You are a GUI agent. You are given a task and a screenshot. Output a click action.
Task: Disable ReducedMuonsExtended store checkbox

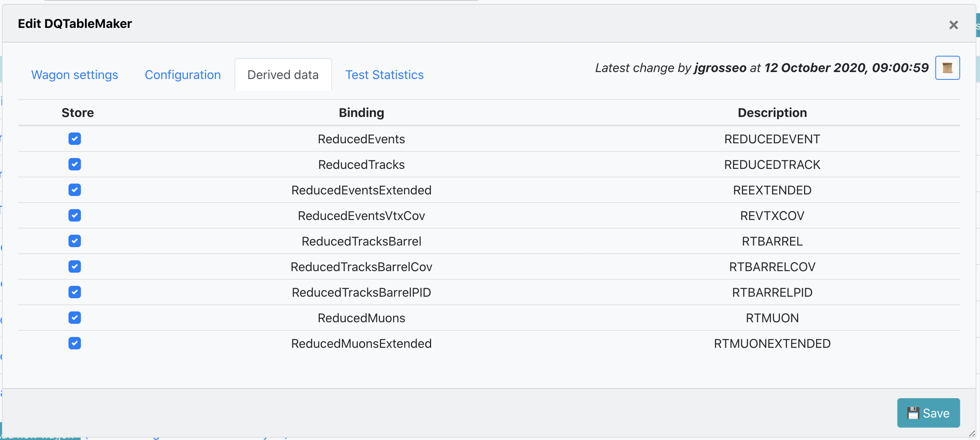tap(74, 343)
